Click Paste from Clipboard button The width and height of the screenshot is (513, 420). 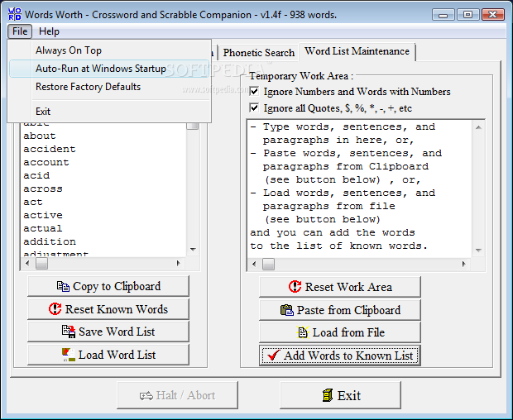pyautogui.click(x=340, y=309)
